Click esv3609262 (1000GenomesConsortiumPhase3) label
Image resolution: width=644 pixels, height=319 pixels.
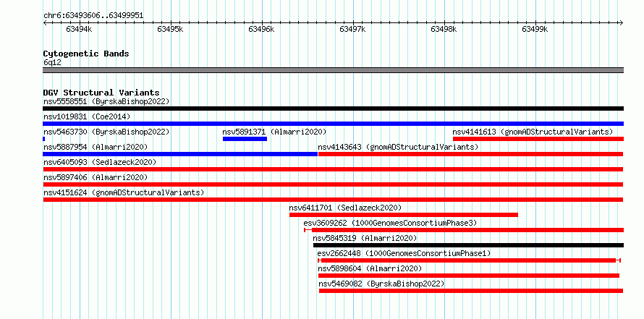(390, 223)
